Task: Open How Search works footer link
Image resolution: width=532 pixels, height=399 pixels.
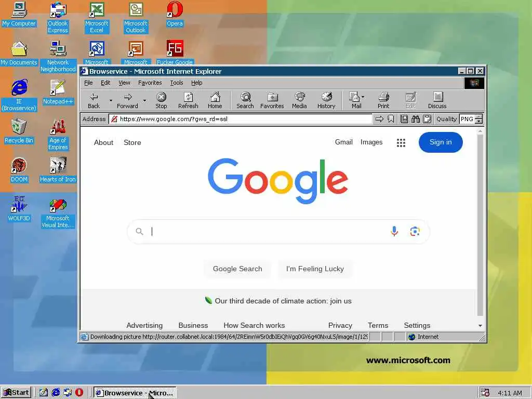Action: (x=254, y=325)
